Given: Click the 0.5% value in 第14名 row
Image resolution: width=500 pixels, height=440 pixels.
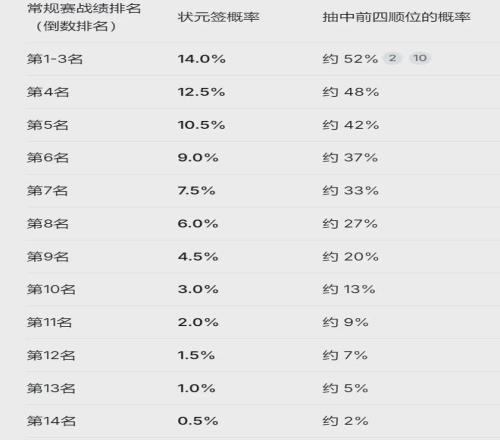Looking at the screenshot, I should coord(198,421).
